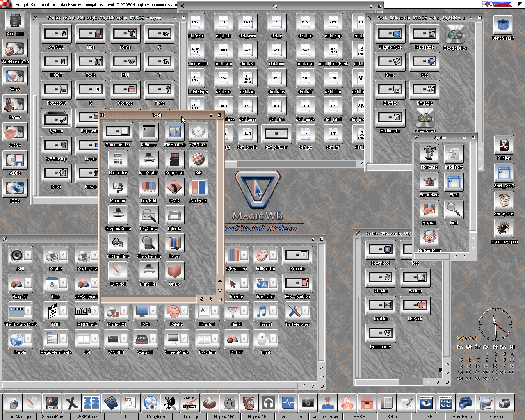
Task: Select the Storage drawer icon
Action: [x=125, y=90]
